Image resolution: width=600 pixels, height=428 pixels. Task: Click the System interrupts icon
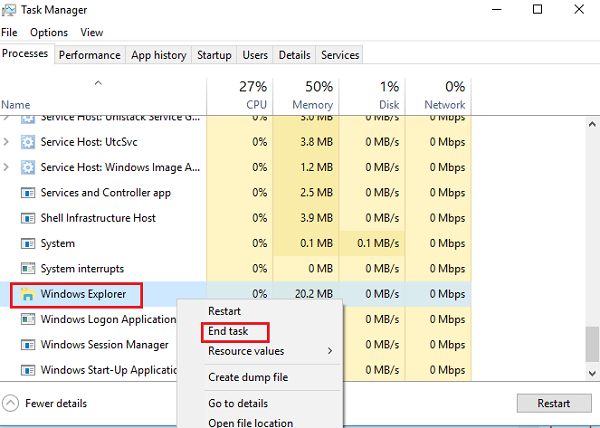(28, 269)
